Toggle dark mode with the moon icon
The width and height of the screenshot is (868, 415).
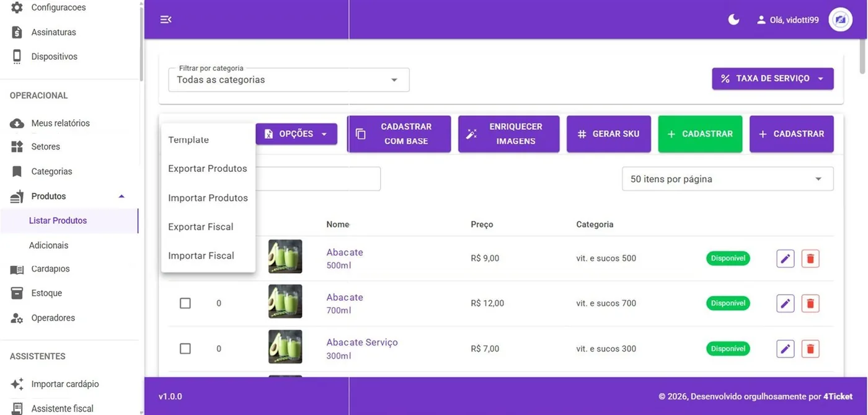point(733,20)
